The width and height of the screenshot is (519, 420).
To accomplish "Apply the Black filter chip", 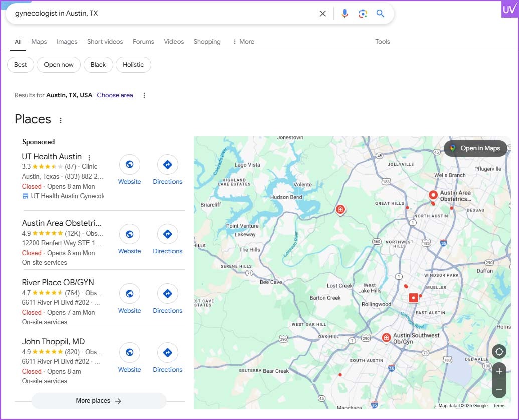I will coord(98,65).
